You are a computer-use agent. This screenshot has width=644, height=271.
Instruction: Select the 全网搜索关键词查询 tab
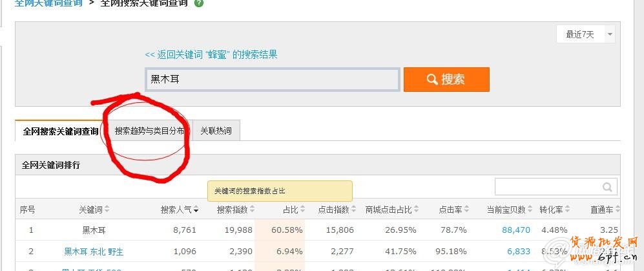click(x=61, y=131)
